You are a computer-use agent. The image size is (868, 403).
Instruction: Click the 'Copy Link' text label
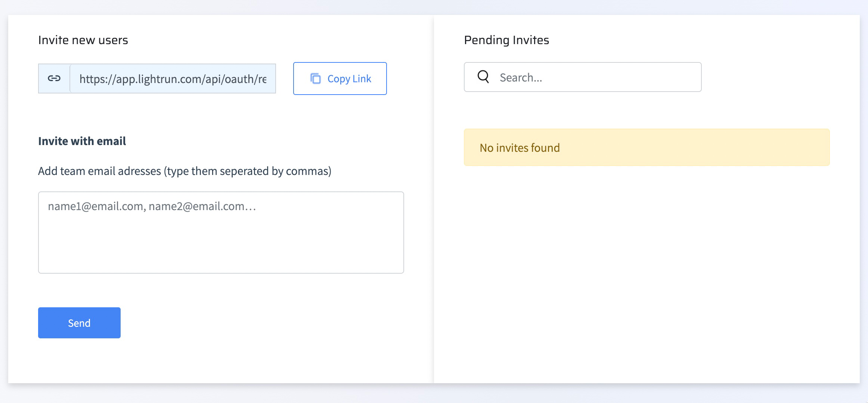349,79
